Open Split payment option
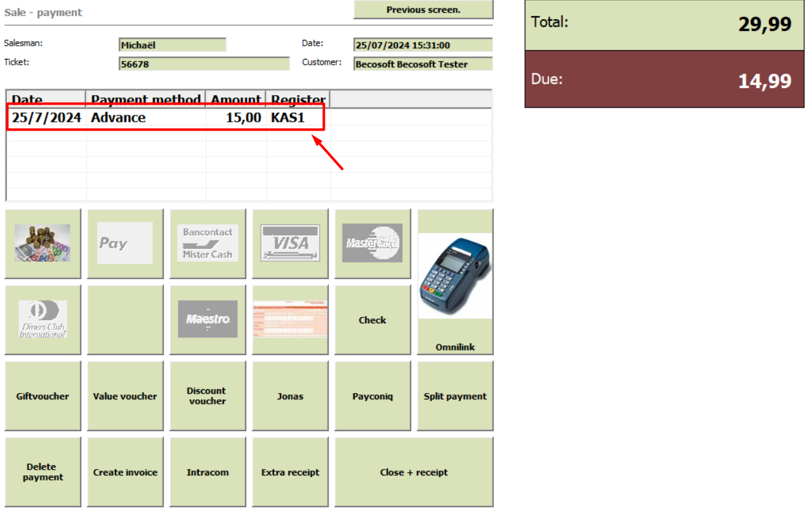This screenshot has height=523, width=812. [455, 396]
